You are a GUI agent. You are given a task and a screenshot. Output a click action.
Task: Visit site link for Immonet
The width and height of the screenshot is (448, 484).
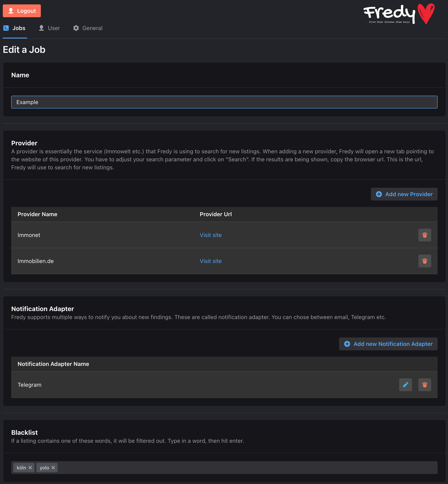[x=210, y=235]
